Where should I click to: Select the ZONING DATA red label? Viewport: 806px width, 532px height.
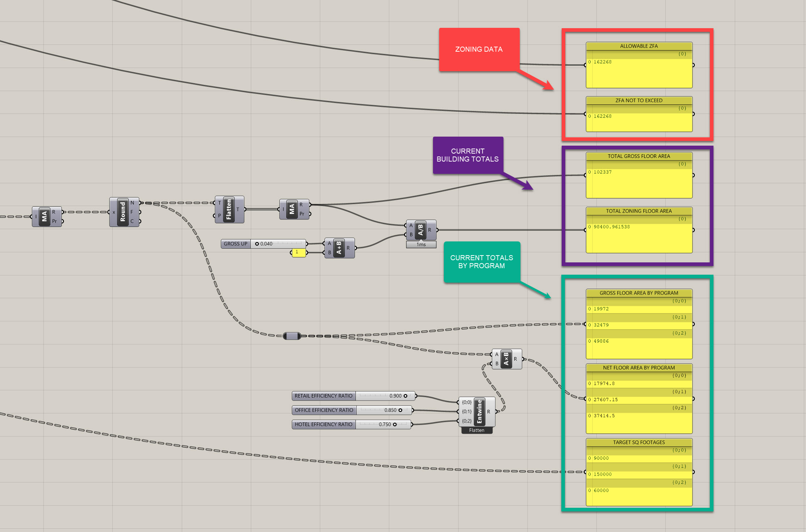[479, 50]
